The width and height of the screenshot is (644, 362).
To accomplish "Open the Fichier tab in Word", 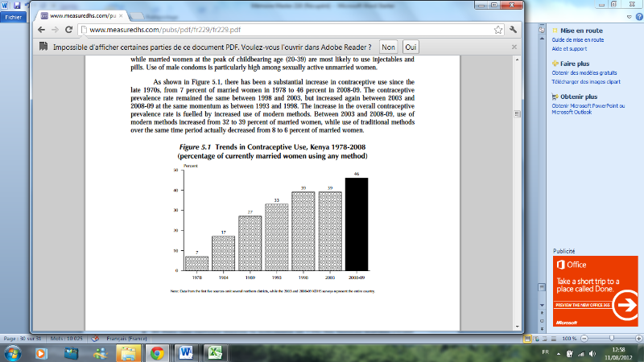I will (13, 17).
